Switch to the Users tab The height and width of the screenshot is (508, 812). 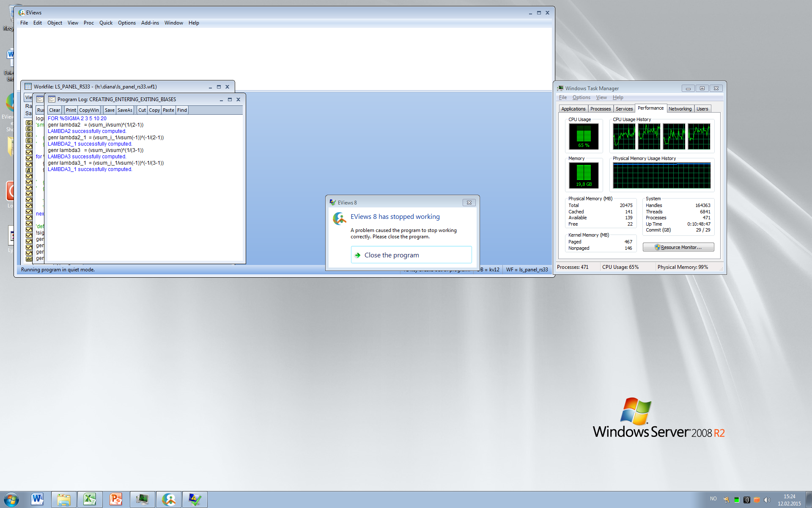702,109
